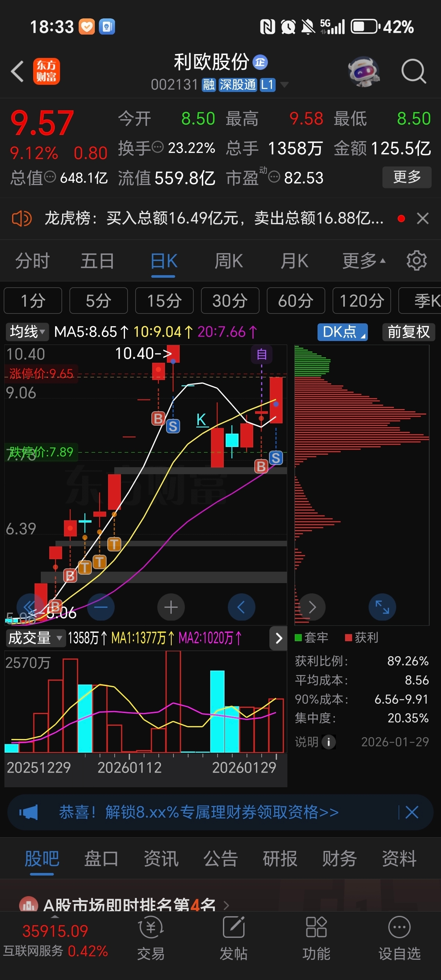This screenshot has height=980, width=441.
Task: Open the 东方财富 logo icon
Action: coord(46,71)
